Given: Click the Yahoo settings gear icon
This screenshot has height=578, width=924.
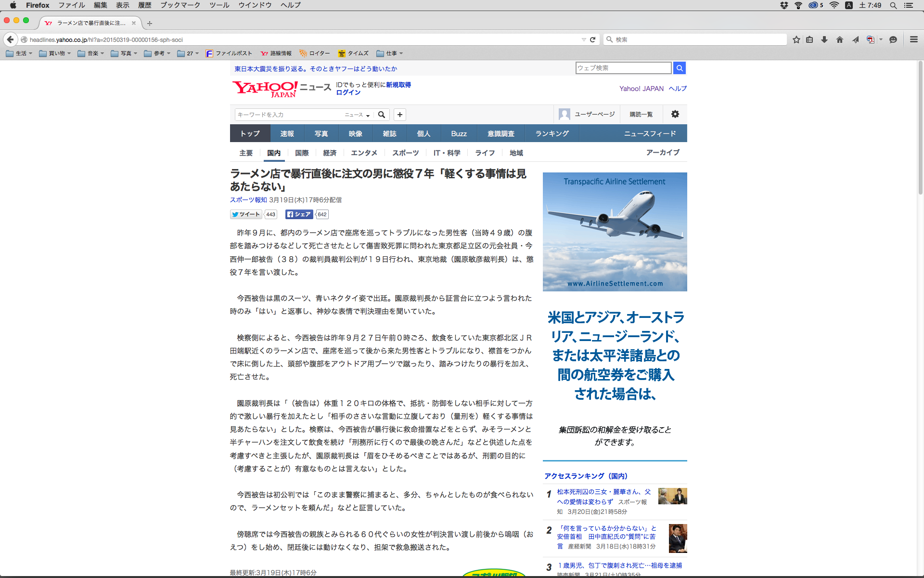Looking at the screenshot, I should tap(675, 114).
